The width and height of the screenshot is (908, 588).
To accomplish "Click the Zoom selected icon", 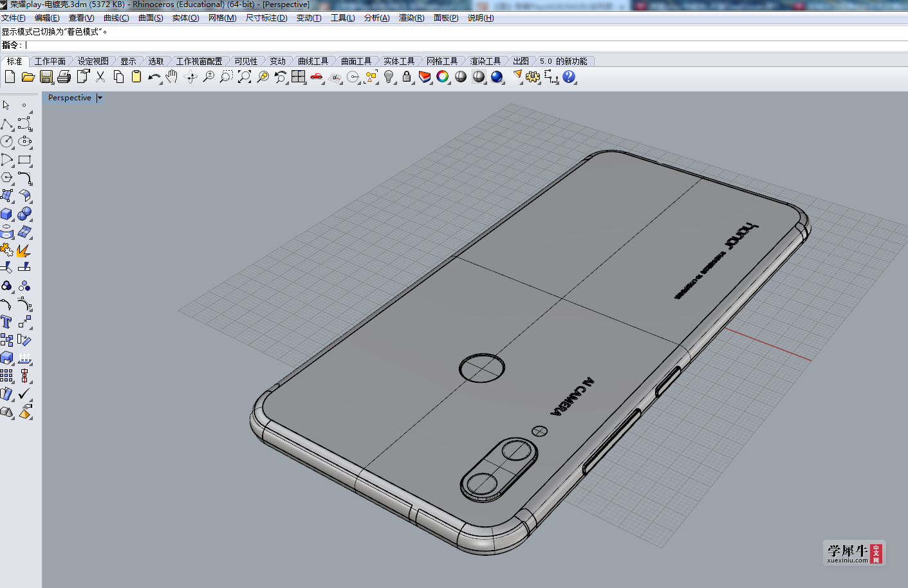I will coord(263,77).
